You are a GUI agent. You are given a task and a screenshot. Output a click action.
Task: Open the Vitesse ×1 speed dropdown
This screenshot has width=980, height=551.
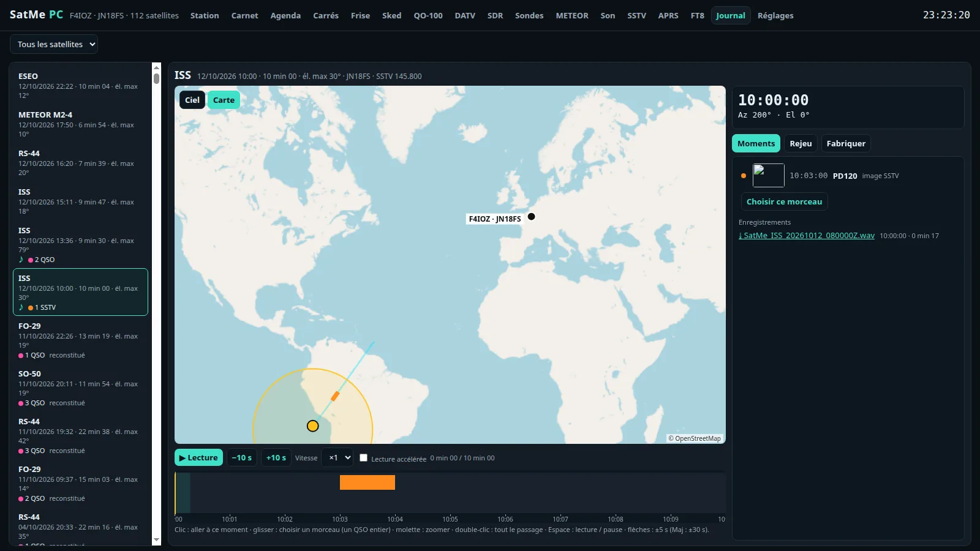tap(338, 457)
